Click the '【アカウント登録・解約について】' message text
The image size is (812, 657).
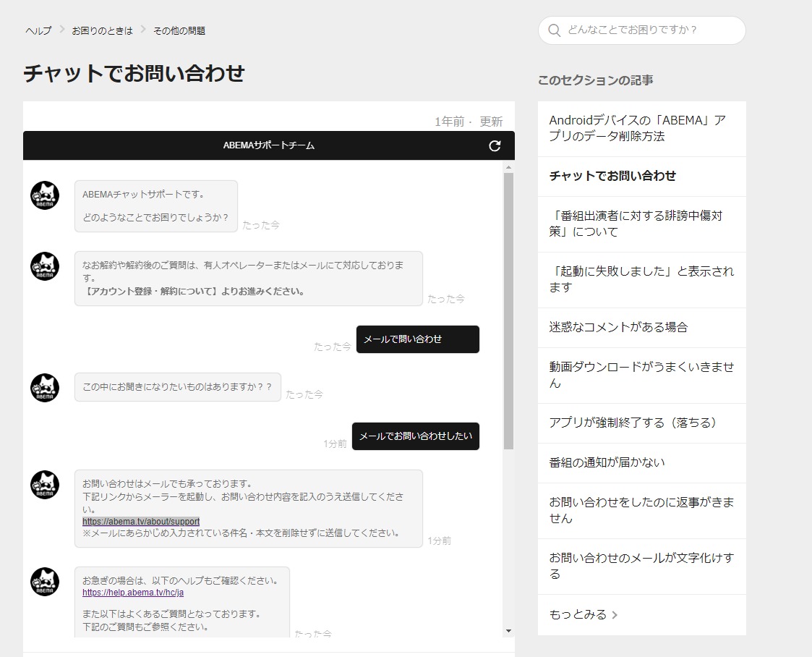pos(193,291)
